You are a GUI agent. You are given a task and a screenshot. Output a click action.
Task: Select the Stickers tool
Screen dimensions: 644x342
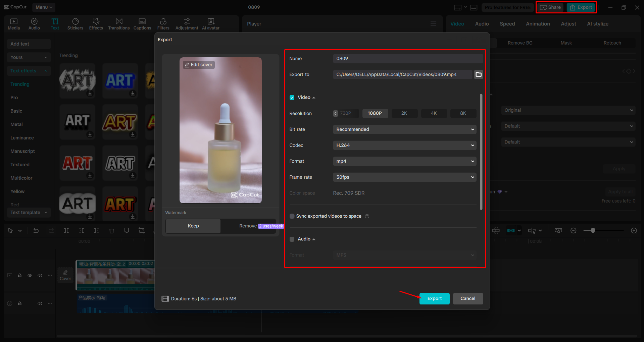point(76,23)
